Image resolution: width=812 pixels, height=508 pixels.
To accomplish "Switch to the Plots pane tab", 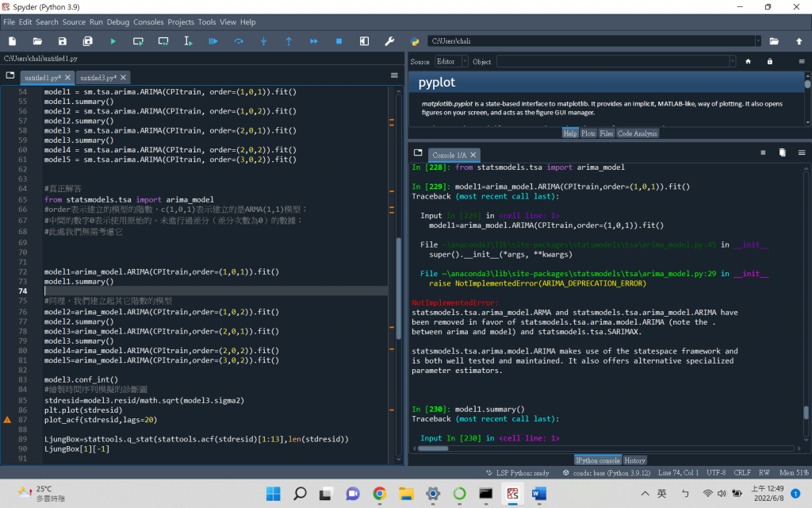I will pos(588,133).
